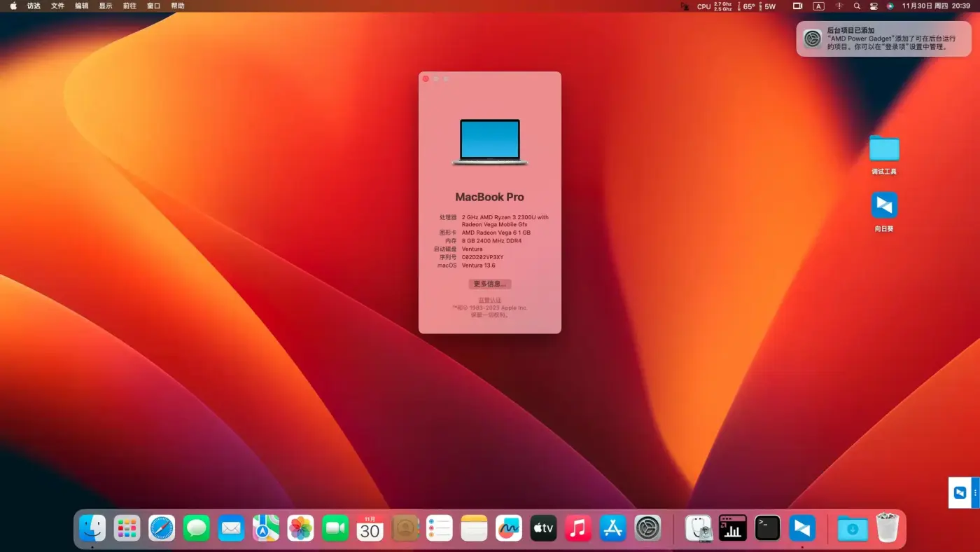Open the 文件 menu

coord(57,6)
